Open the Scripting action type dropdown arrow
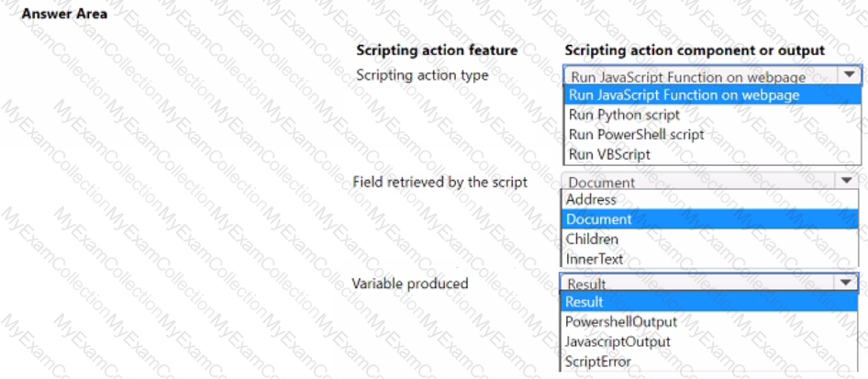The image size is (868, 379). 850,75
